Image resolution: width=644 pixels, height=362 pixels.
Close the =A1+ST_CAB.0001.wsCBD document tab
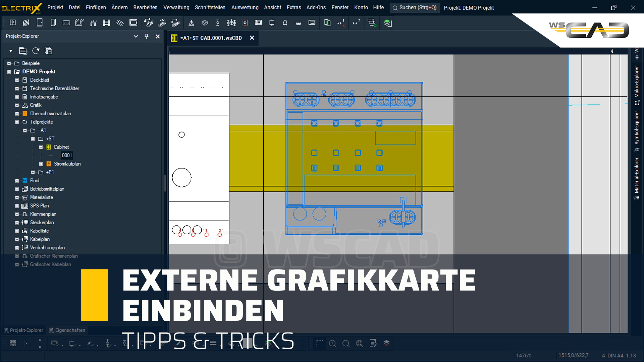(x=252, y=38)
